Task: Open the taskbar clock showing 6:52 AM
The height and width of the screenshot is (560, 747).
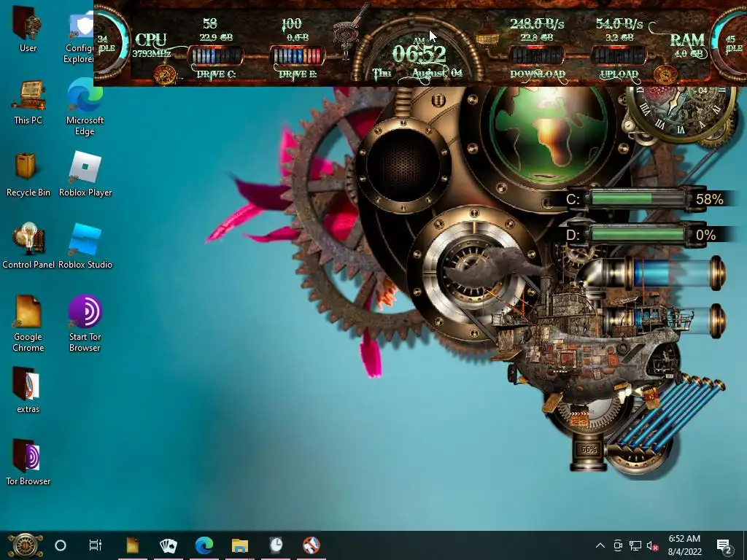Action: (x=684, y=545)
